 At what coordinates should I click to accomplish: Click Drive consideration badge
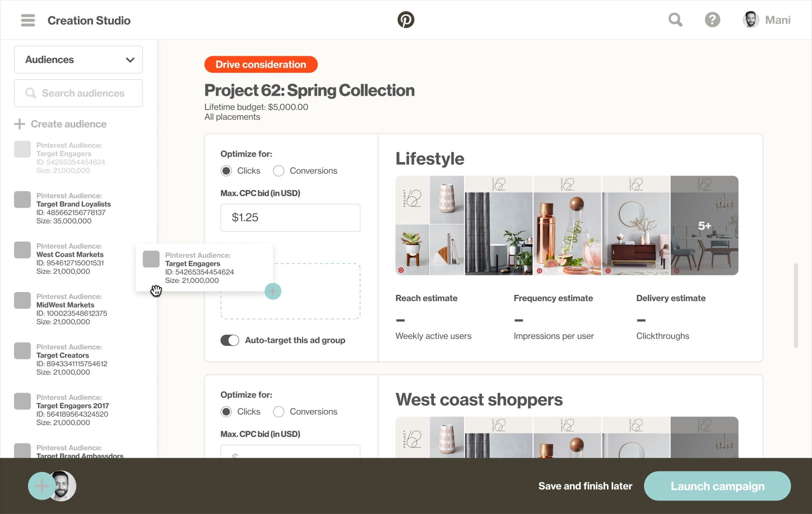(261, 64)
